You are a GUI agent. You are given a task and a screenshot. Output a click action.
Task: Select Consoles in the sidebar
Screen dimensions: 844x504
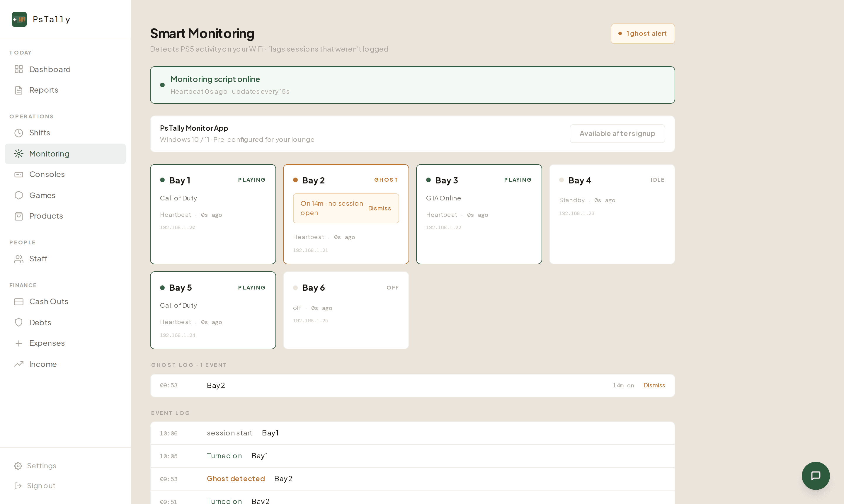click(65, 174)
